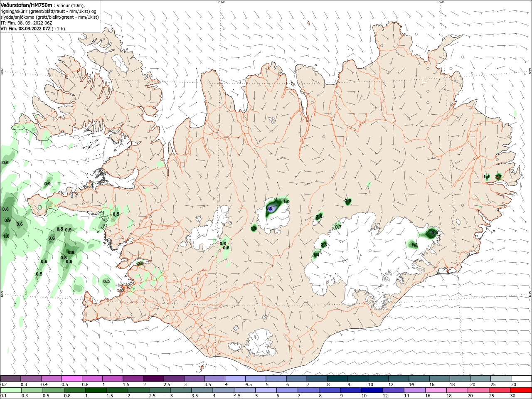Image resolution: width=532 pixels, height=399 pixels.
Task: Pick the bright pink 0.5–0.8 snow swatch
Action: pyautogui.click(x=72, y=379)
